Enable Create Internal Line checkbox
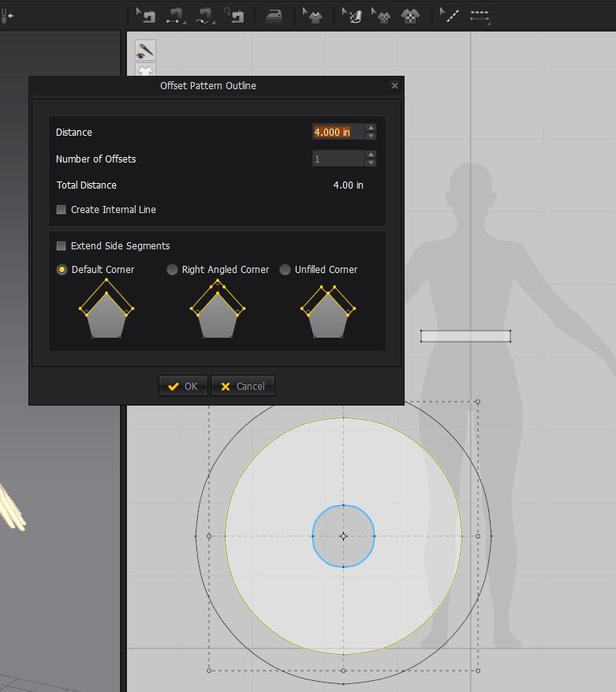Viewport: 616px width, 692px height. click(x=62, y=210)
